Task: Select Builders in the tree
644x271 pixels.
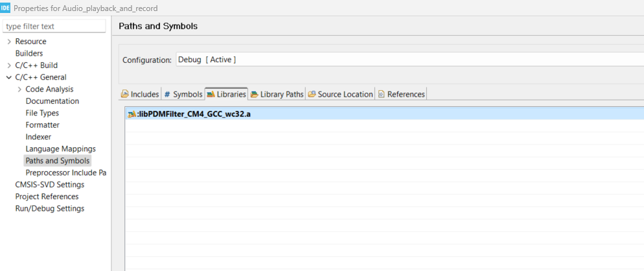Action: tap(29, 53)
